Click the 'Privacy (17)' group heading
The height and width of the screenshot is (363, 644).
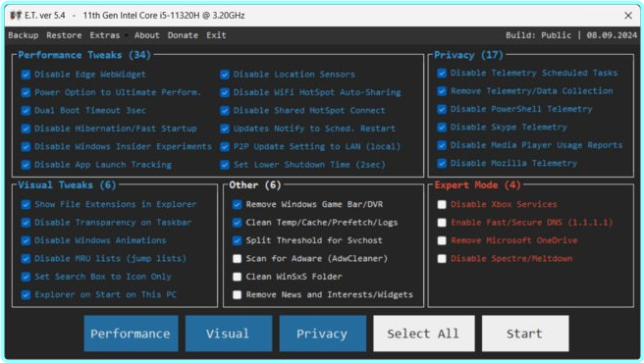[468, 55]
